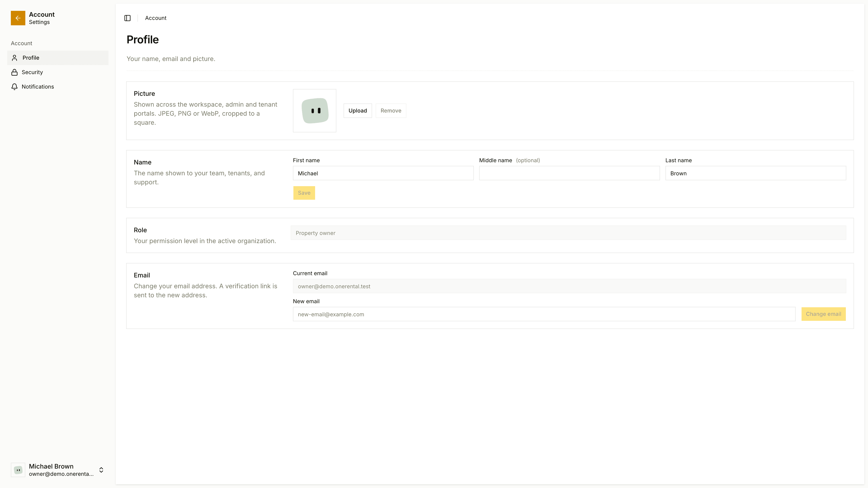This screenshot has height=488, width=868.
Task: Open the Security settings section
Action: click(x=58, y=72)
